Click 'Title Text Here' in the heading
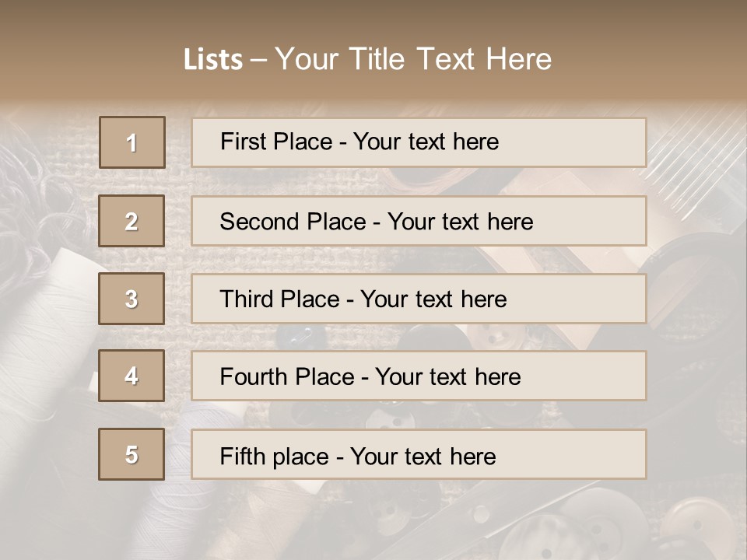 click(451, 59)
